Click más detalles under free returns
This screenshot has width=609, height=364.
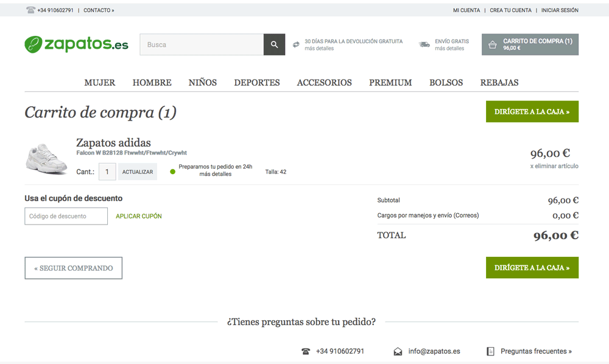(x=319, y=49)
